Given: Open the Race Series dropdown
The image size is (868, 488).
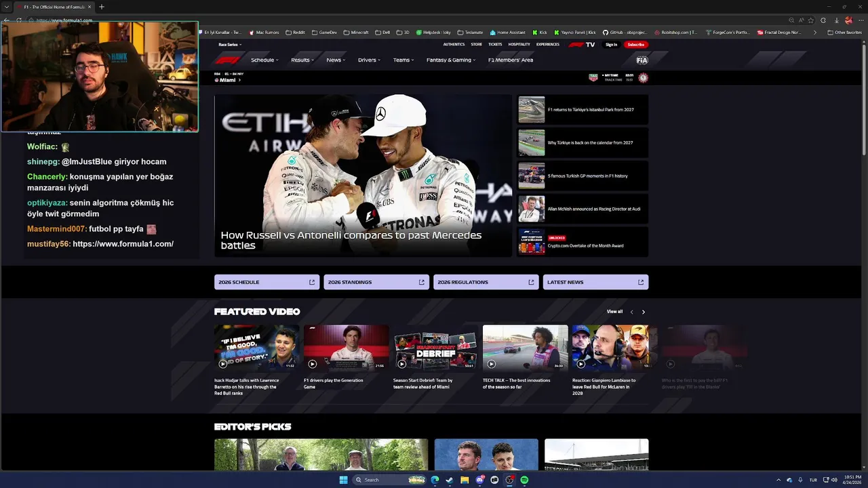Looking at the screenshot, I should coord(230,45).
